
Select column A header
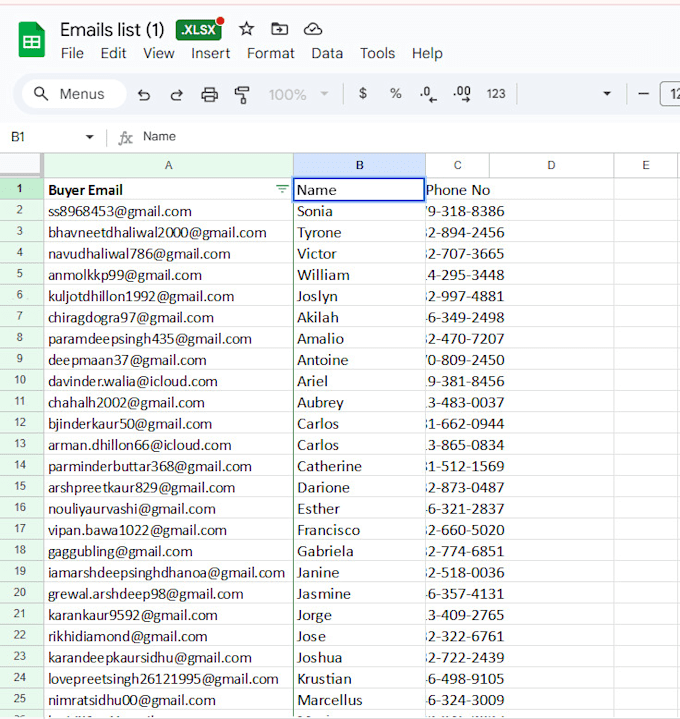point(168,165)
